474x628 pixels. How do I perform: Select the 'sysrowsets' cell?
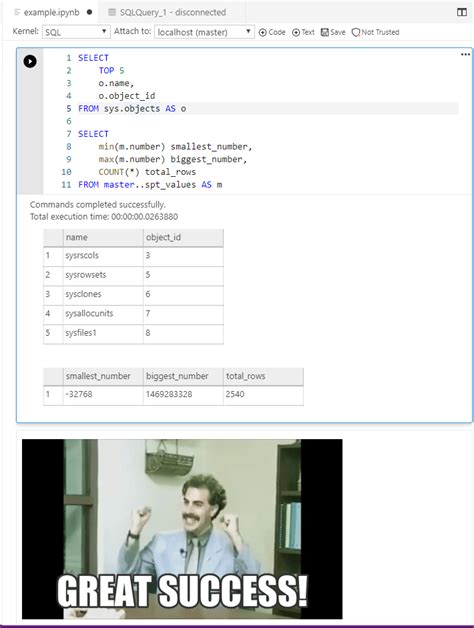[103, 275]
